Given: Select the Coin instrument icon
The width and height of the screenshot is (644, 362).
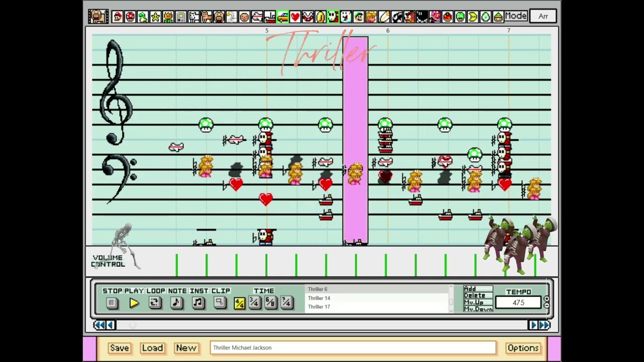Looking at the screenshot, I should point(320,17).
